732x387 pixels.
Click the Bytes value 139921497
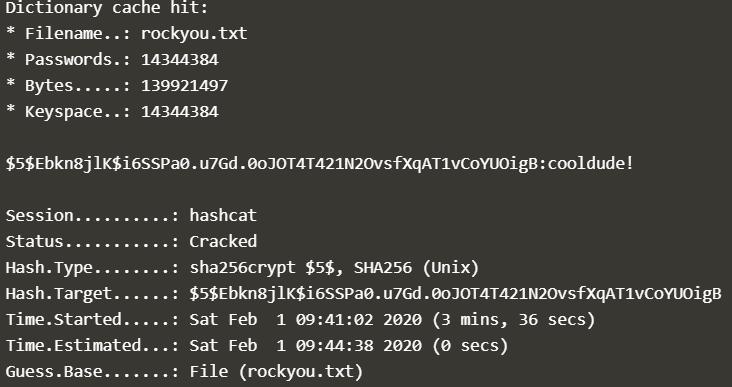pyautogui.click(x=184, y=86)
